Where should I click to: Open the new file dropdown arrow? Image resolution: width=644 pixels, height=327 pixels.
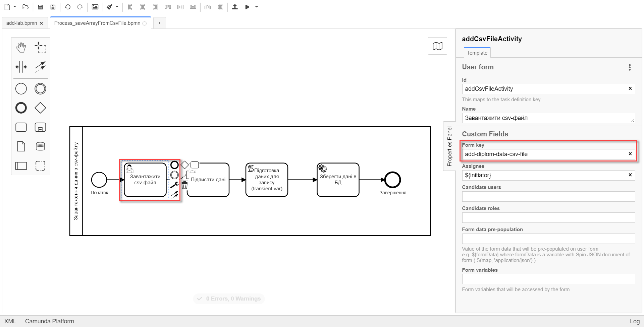pyautogui.click(x=15, y=7)
